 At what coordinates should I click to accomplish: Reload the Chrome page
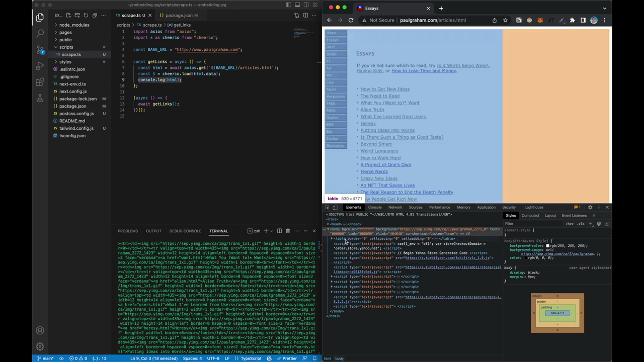coord(351,20)
